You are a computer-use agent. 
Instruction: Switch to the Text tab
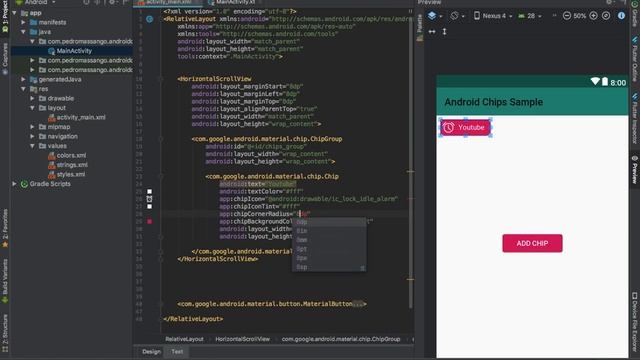pos(177,351)
